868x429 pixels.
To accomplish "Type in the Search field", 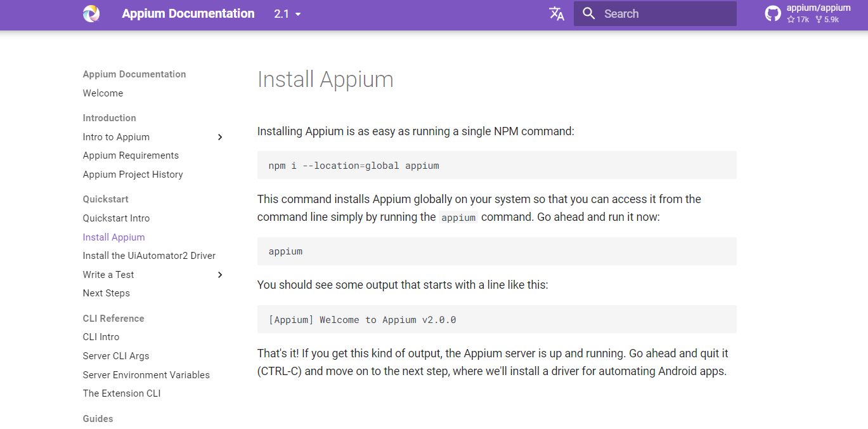I will pyautogui.click(x=666, y=14).
